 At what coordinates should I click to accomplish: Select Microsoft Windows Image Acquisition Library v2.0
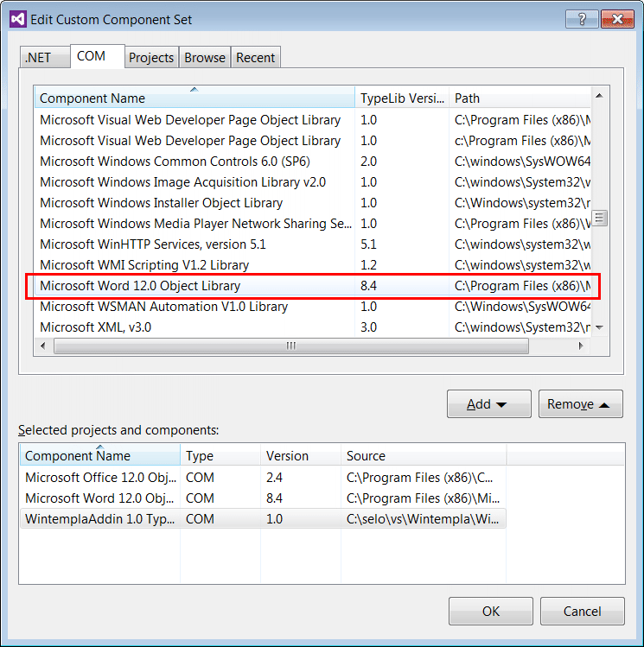(313, 182)
